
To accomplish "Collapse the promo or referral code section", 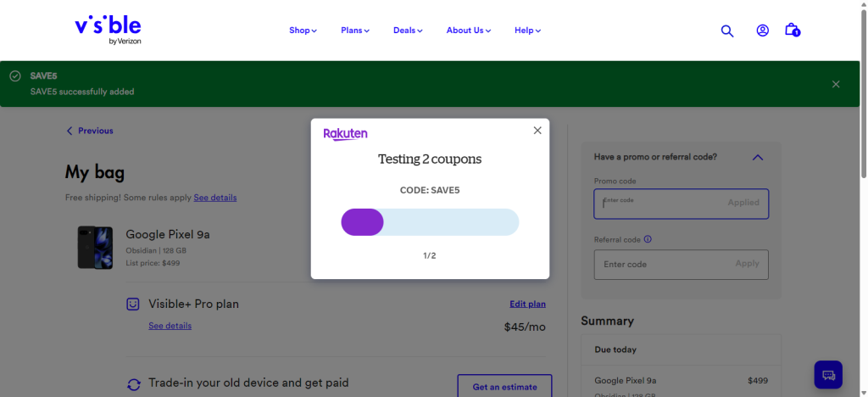I will pyautogui.click(x=758, y=157).
